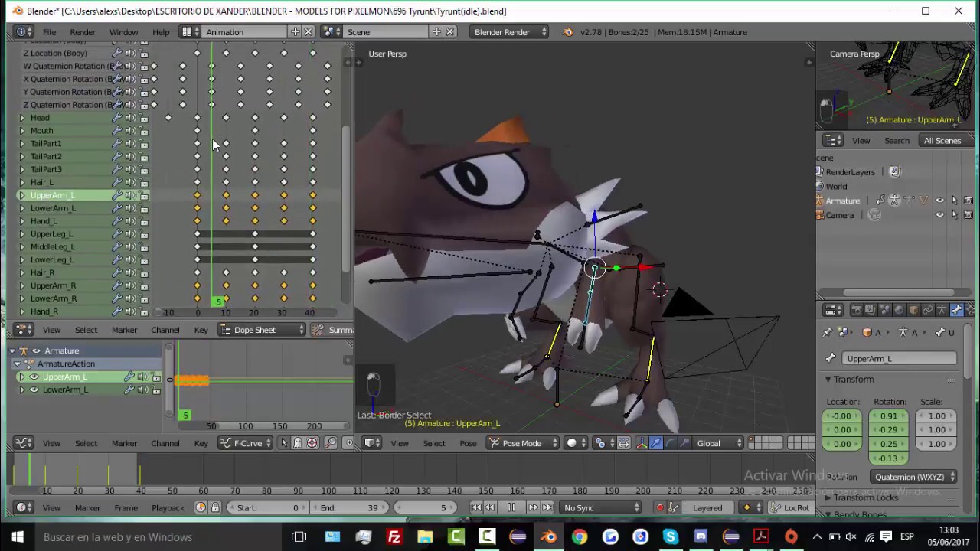Hide the LowerArm_L curves in the graph editor
The image size is (980, 551).
pos(34,390)
